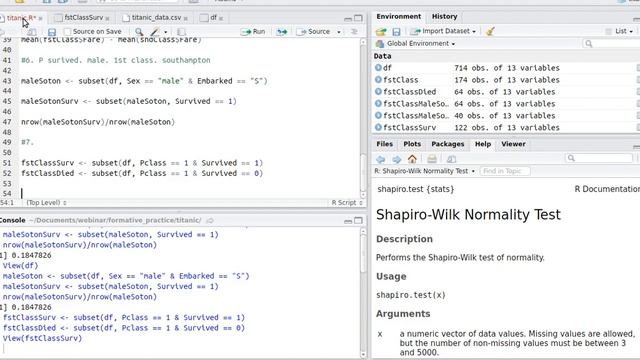Image resolution: width=640 pixels, height=360 pixels.
Task: Expand the fstClassDied data frame entry
Action: (378, 91)
